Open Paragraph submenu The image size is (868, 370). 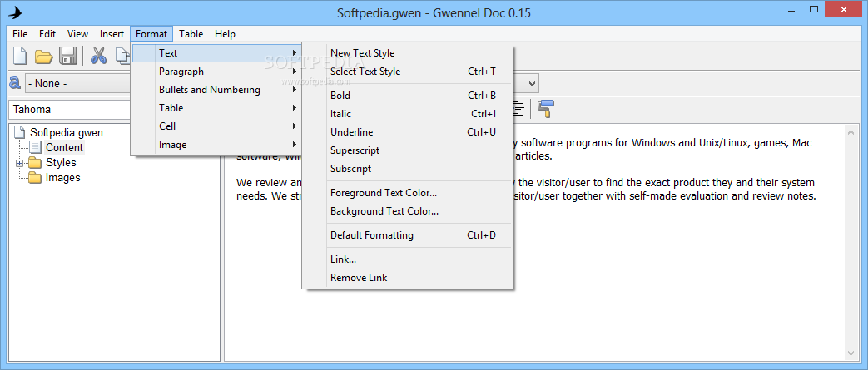[216, 72]
